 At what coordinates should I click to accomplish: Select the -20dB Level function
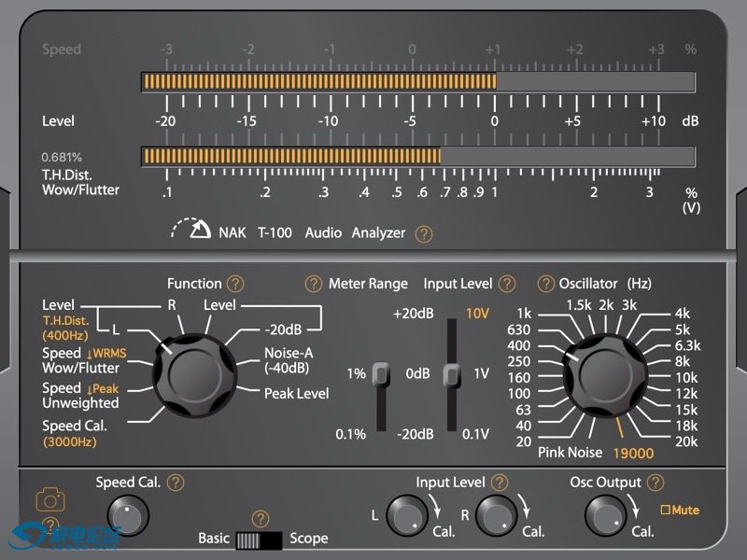pyautogui.click(x=283, y=329)
